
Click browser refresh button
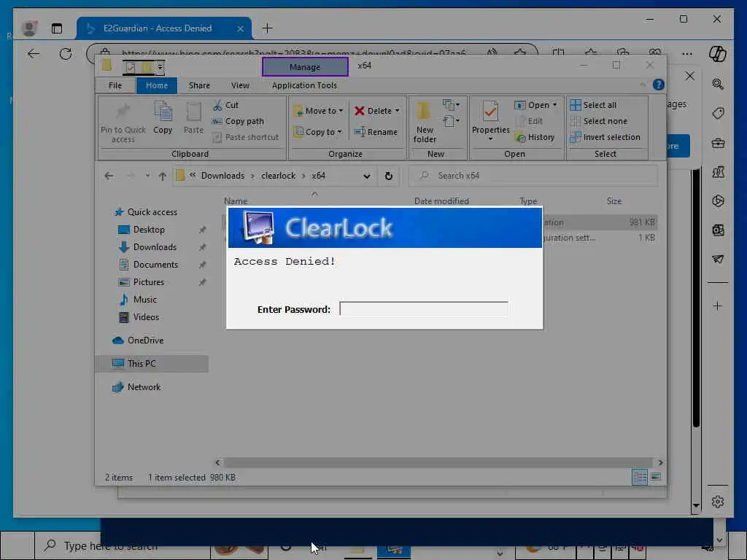pos(66,54)
